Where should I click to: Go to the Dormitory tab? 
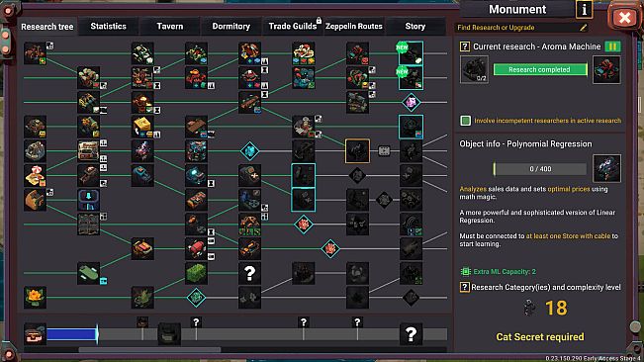pyautogui.click(x=230, y=27)
